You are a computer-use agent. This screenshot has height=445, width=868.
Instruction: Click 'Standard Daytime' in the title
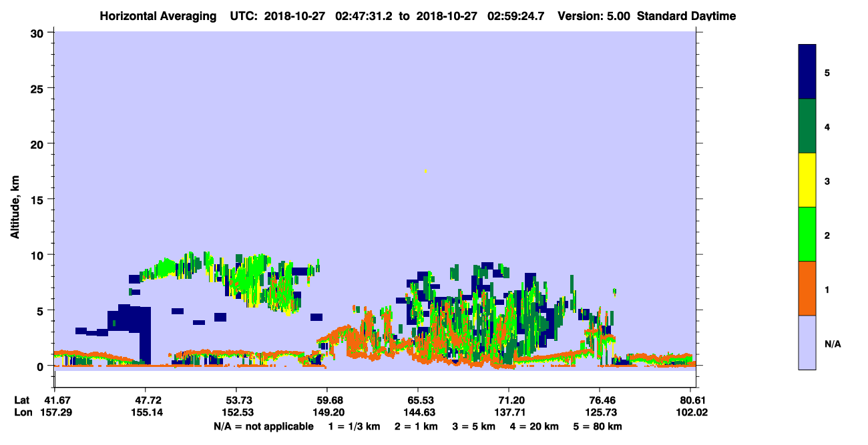(x=686, y=16)
